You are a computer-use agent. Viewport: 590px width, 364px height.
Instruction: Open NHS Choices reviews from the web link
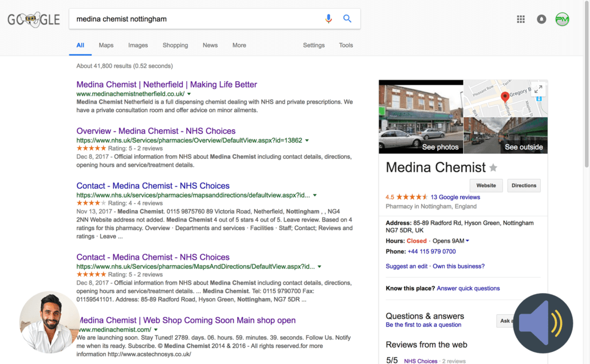(420, 361)
